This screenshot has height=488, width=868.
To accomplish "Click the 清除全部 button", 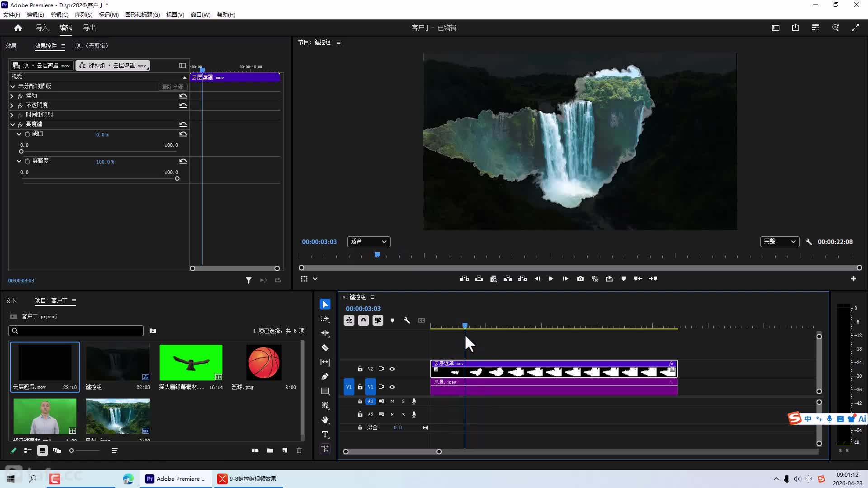I will pos(172,87).
